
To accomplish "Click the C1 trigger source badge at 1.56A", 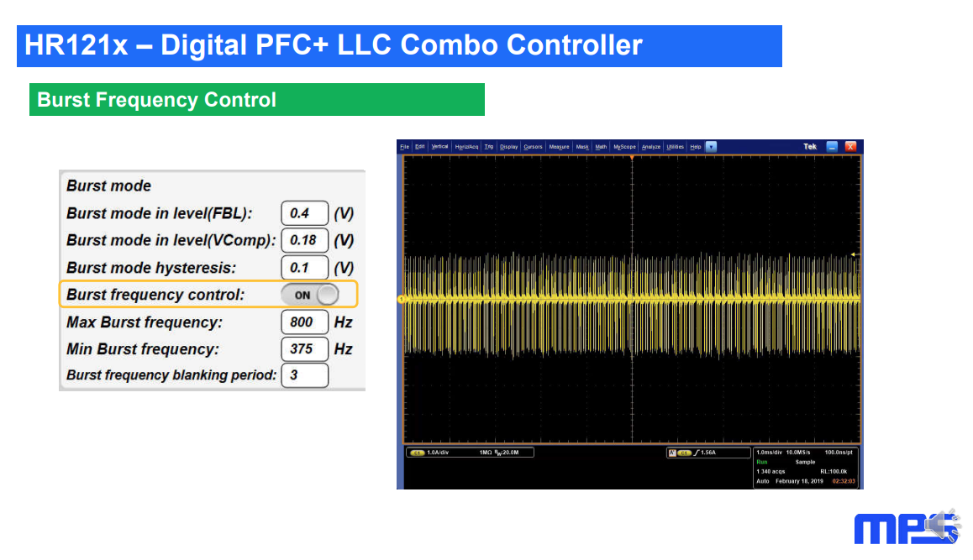I will (x=685, y=453).
